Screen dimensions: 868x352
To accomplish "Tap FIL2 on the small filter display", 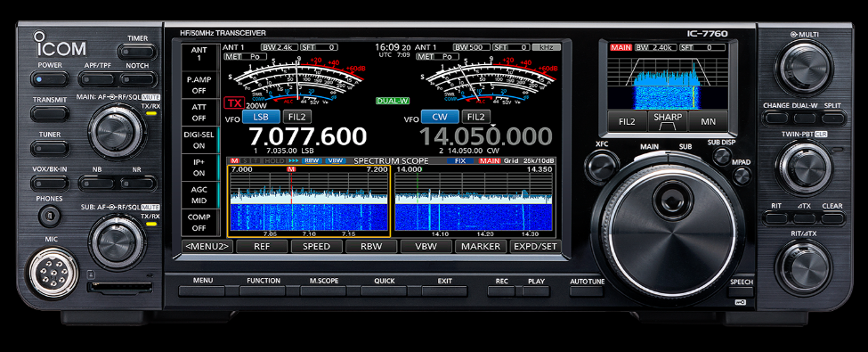I will 628,121.
